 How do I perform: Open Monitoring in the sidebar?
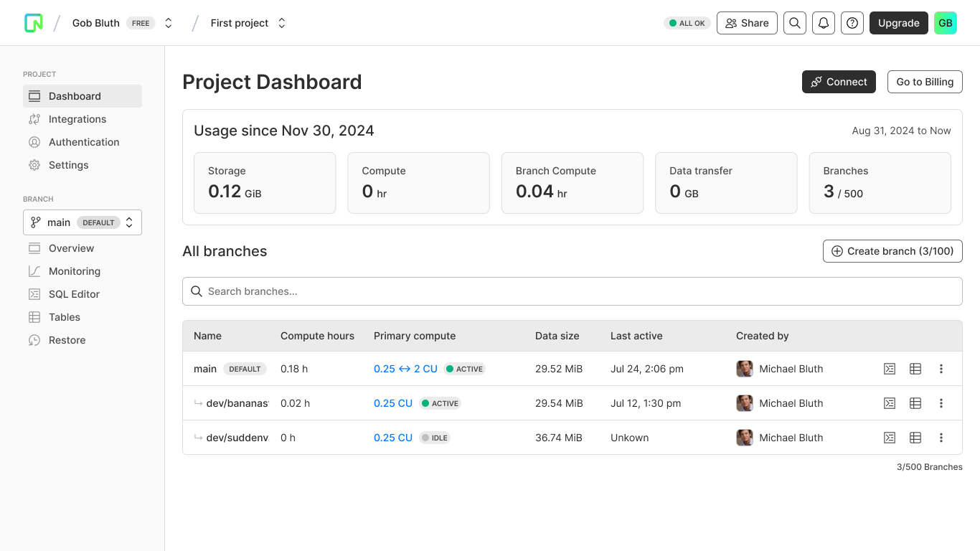coord(74,271)
